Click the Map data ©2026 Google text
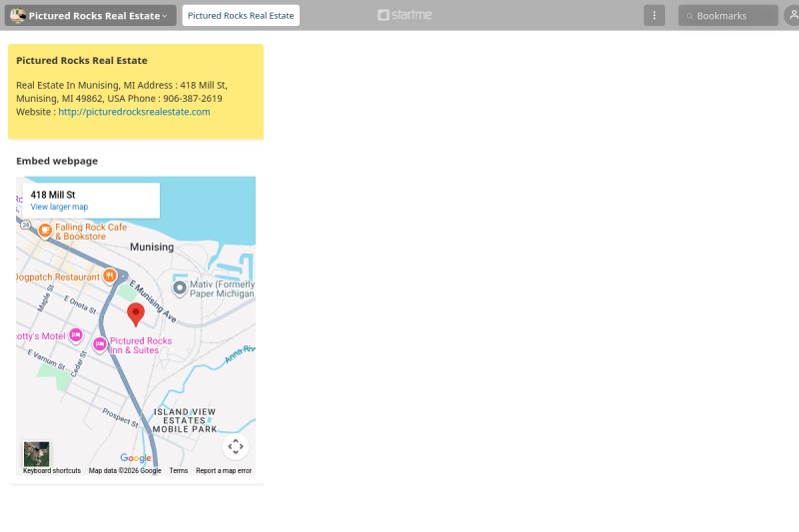 point(125,471)
